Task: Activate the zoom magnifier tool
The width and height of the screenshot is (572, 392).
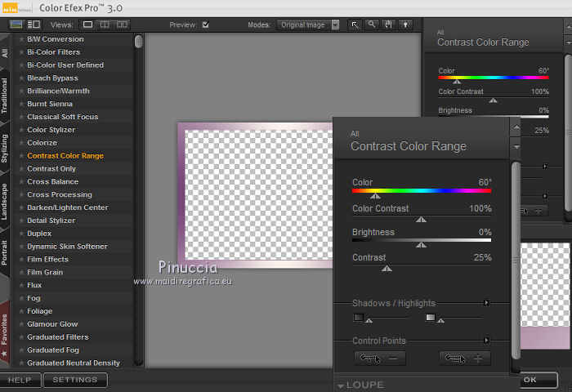Action: pyautogui.click(x=372, y=24)
